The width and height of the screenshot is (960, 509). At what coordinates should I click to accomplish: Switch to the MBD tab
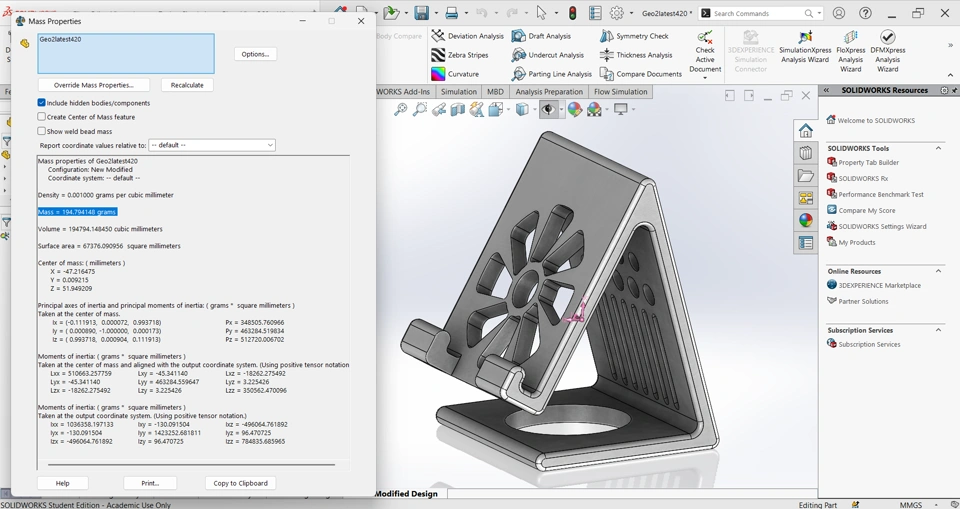[495, 92]
